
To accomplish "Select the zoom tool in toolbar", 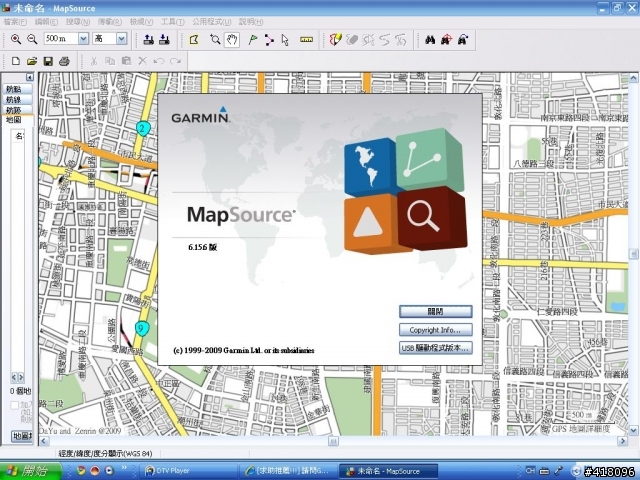I will pyautogui.click(x=215, y=40).
